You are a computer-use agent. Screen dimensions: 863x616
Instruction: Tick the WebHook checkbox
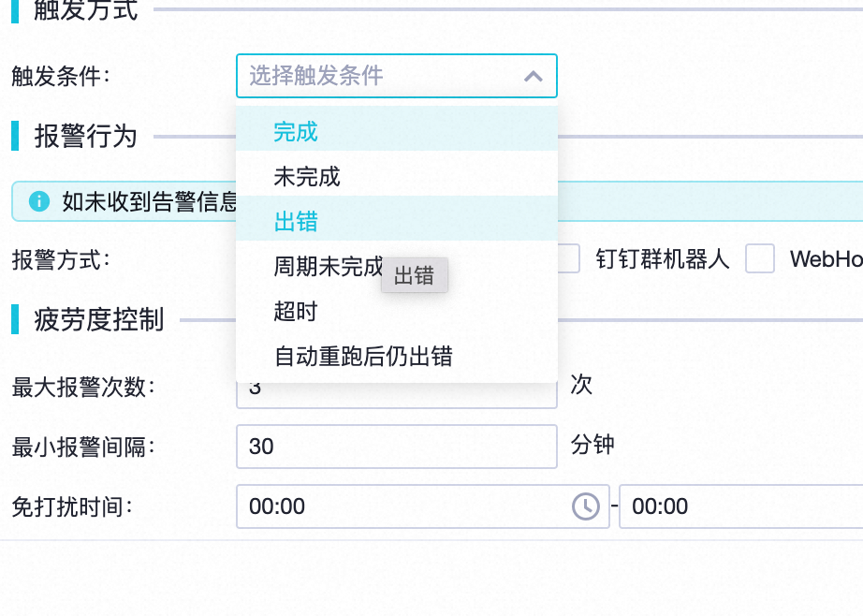coord(759,258)
